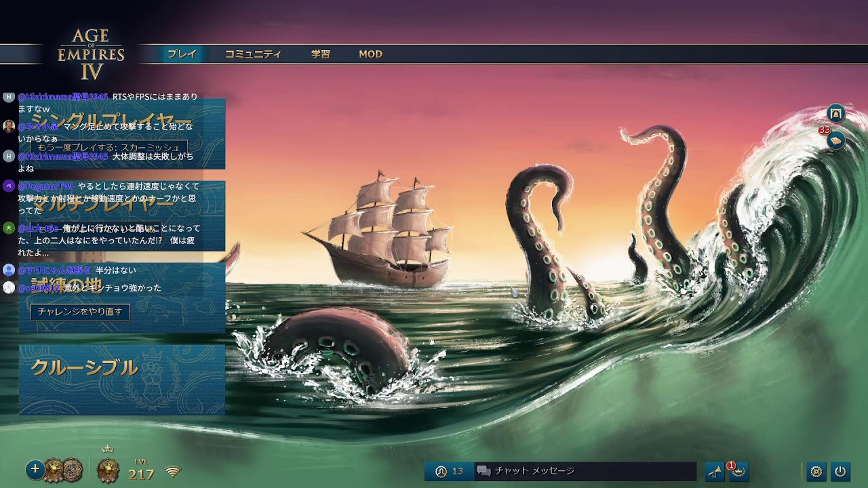Open the gear settings button
The image size is (868, 488).
tap(816, 471)
